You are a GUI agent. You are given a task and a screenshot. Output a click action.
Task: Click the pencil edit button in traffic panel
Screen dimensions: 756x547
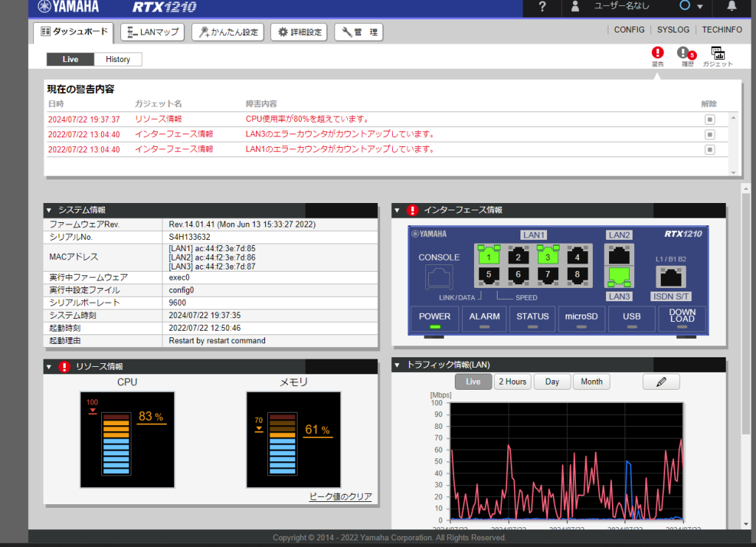[661, 382]
